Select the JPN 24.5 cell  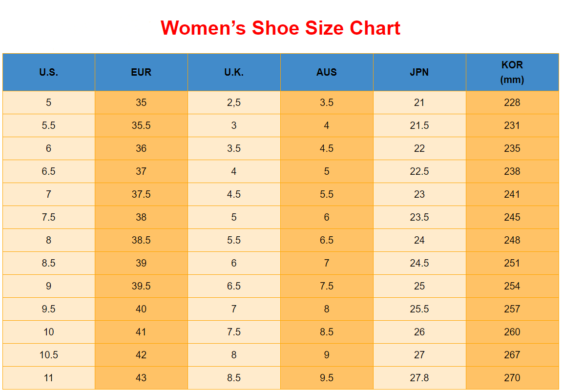click(x=419, y=263)
